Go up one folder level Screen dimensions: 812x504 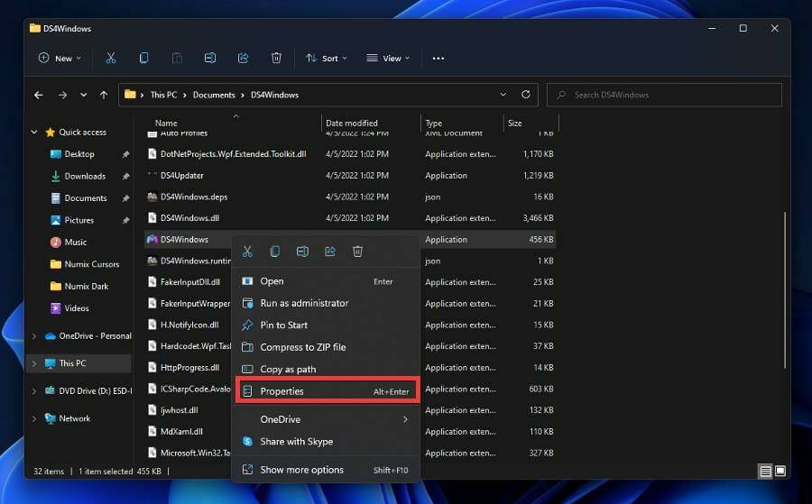point(104,95)
